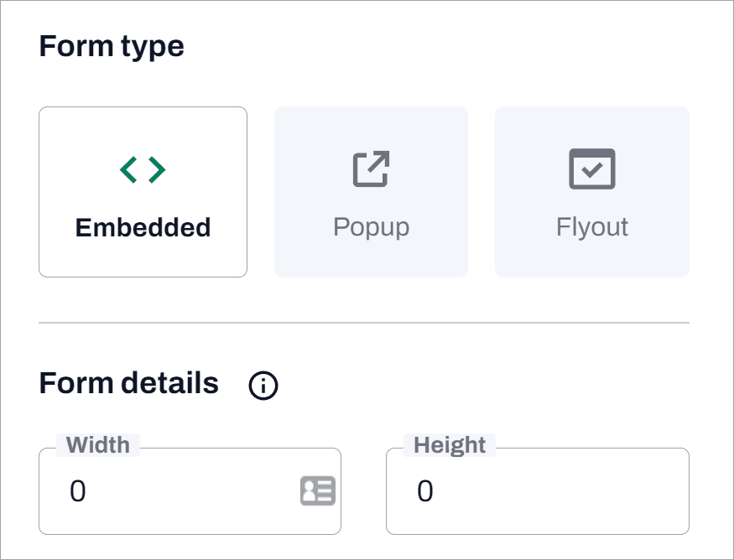
Task: Click the Form details heading
Action: click(128, 383)
